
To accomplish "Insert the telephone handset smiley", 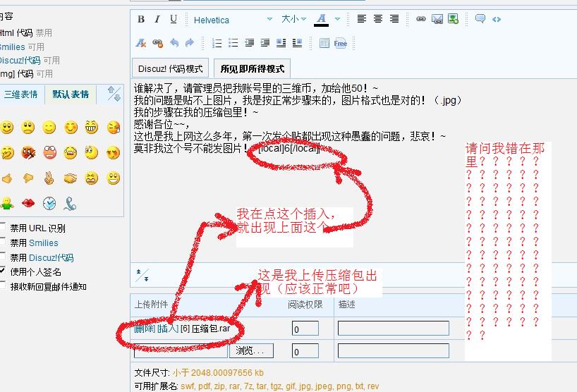I will (70, 203).
